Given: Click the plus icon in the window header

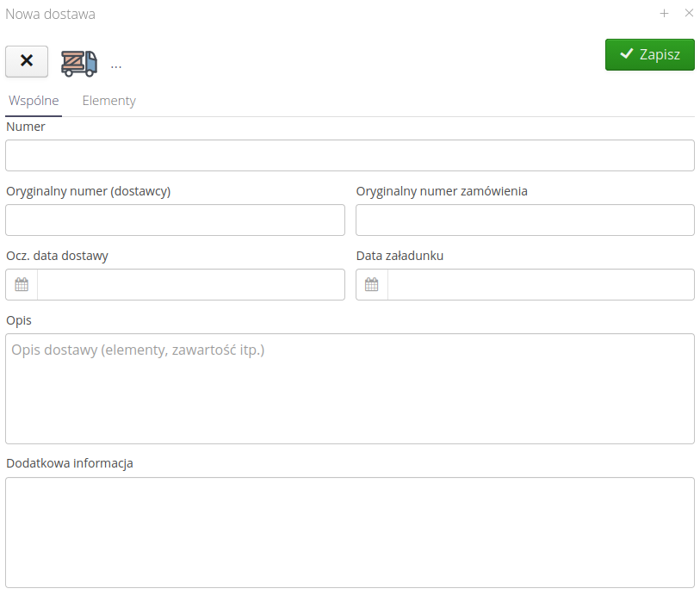Looking at the screenshot, I should [x=664, y=13].
